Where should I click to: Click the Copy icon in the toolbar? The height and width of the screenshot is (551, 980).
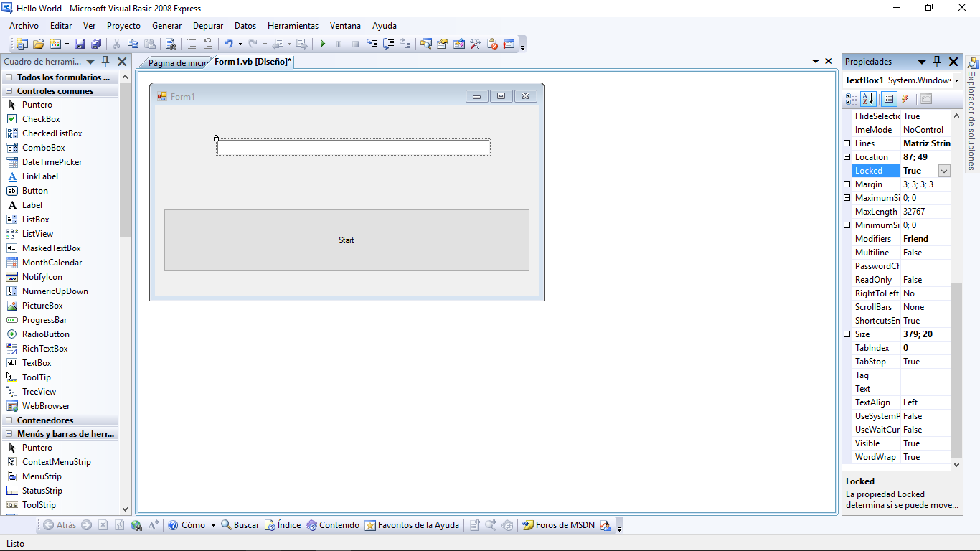coord(133,44)
